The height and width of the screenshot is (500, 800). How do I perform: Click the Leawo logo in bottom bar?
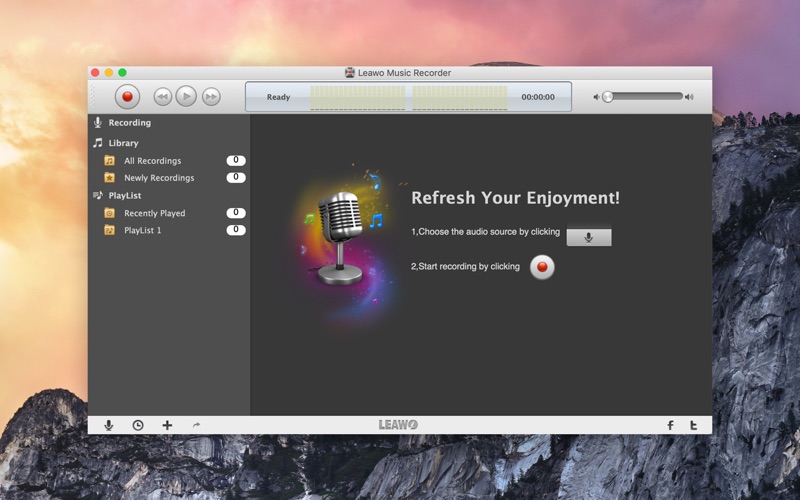coord(398,425)
